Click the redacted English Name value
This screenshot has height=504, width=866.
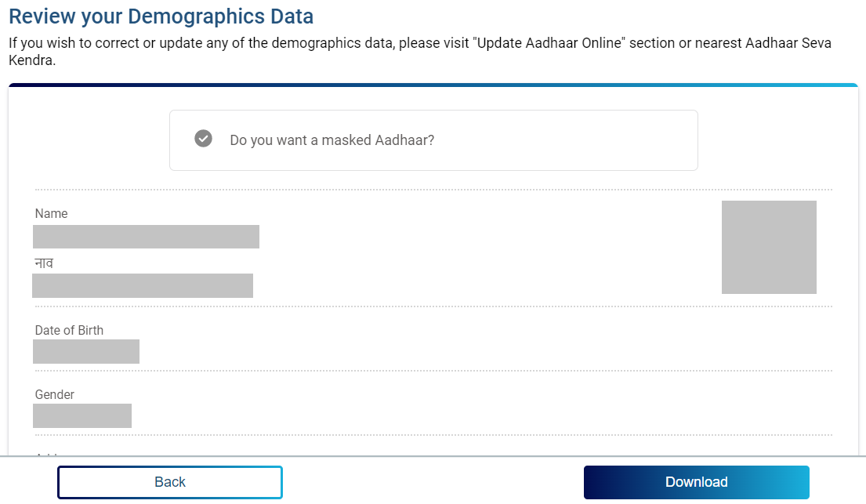click(146, 237)
